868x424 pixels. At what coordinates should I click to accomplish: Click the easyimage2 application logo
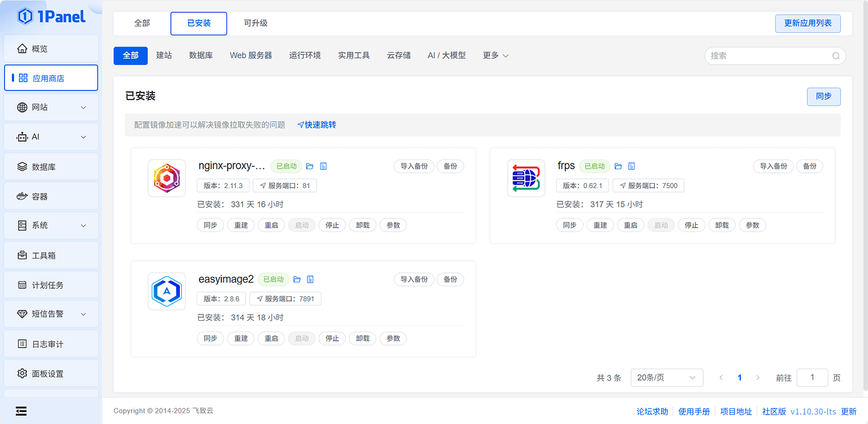coord(166,291)
